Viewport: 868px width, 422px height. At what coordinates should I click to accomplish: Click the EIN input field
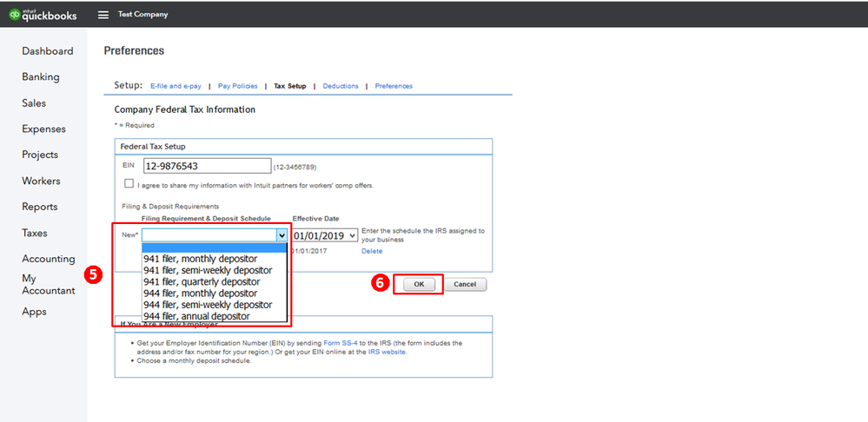tap(207, 166)
